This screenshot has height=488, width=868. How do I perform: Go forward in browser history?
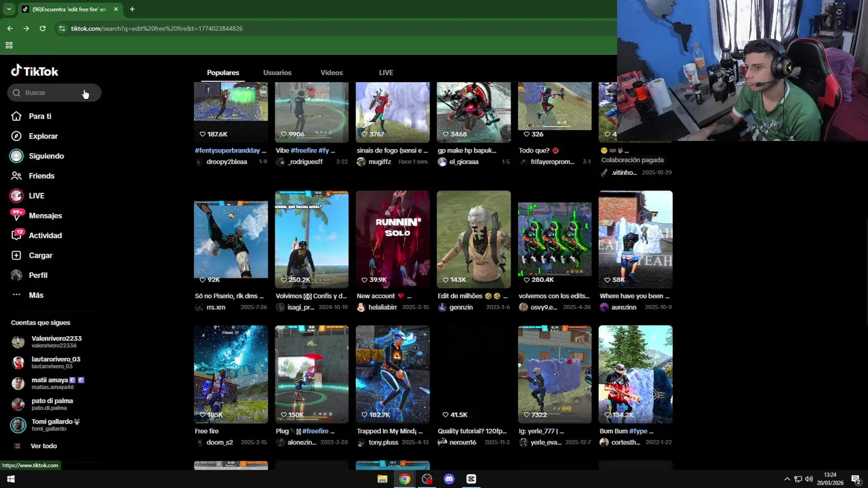(26, 28)
